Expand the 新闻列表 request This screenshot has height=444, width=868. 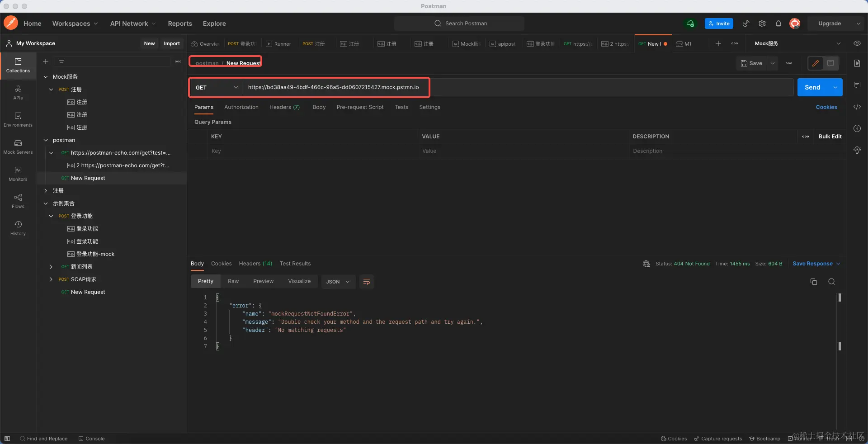point(51,267)
